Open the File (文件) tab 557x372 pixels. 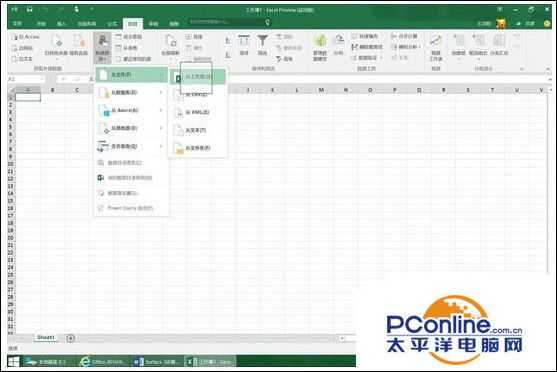pos(17,23)
